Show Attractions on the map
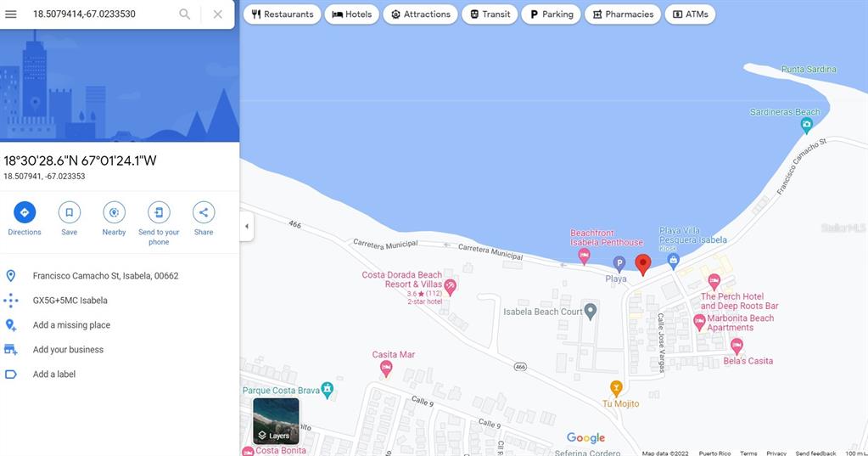 [x=420, y=14]
